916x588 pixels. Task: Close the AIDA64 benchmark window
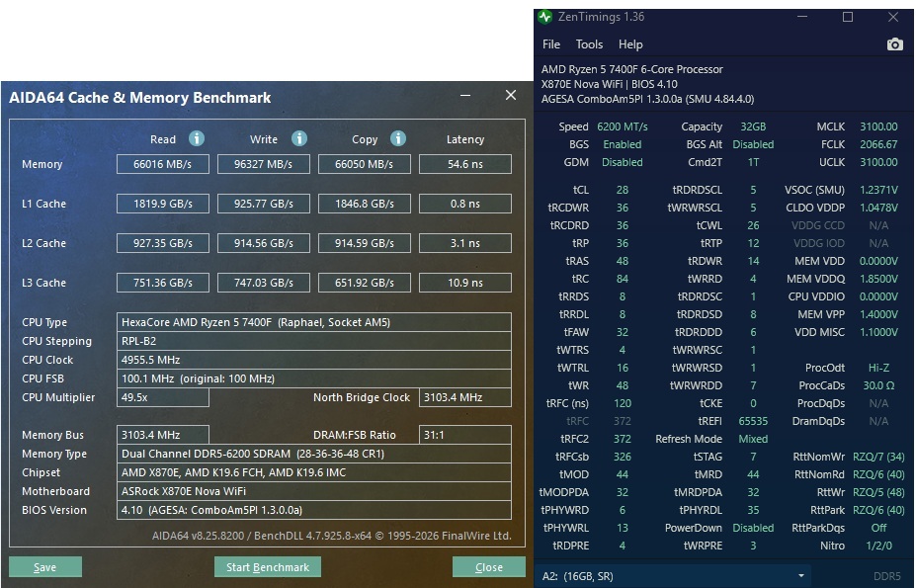click(511, 95)
